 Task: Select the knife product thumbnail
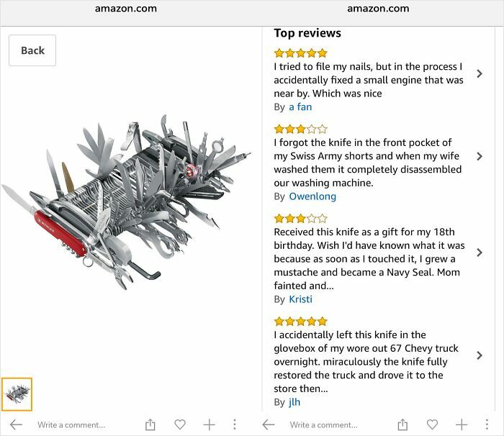point(17,394)
